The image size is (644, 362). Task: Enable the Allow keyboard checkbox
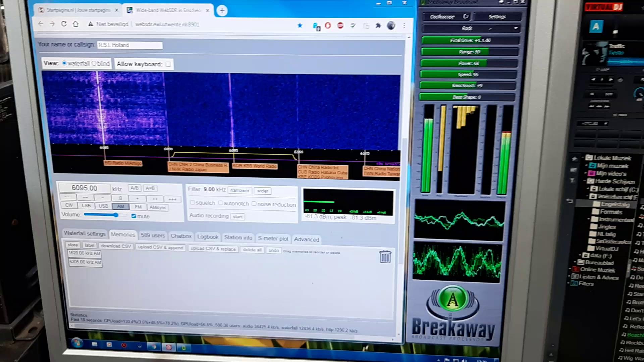[x=168, y=64]
